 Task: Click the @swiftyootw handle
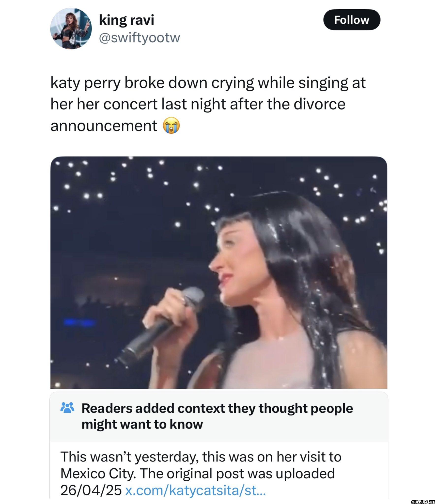[x=139, y=38]
